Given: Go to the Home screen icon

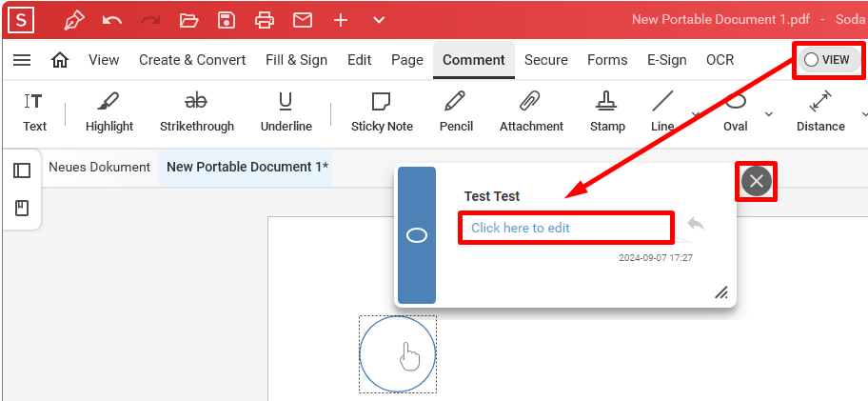Looking at the screenshot, I should [x=60, y=60].
